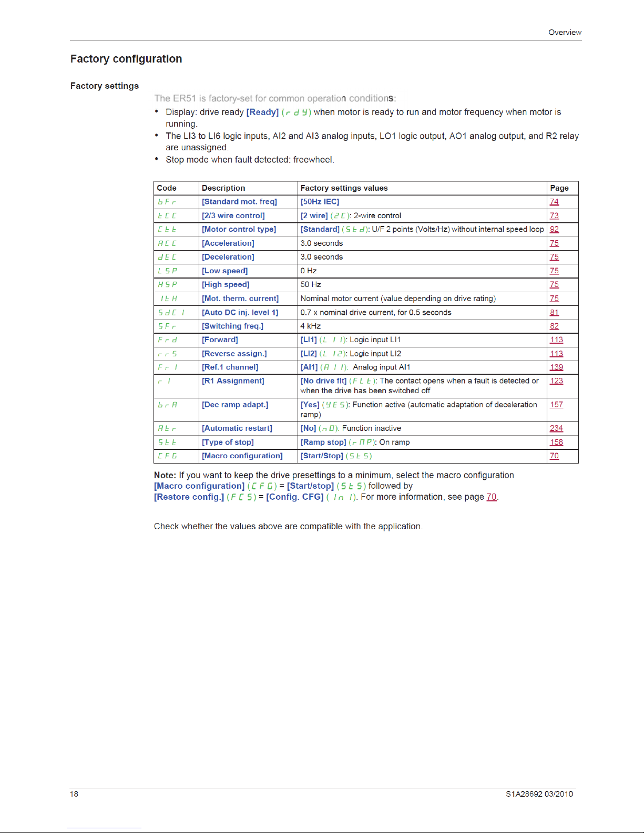This screenshot has width=644, height=833.
Task: Click the "[2/3 wire control]" description cell
Action: pyautogui.click(x=233, y=215)
